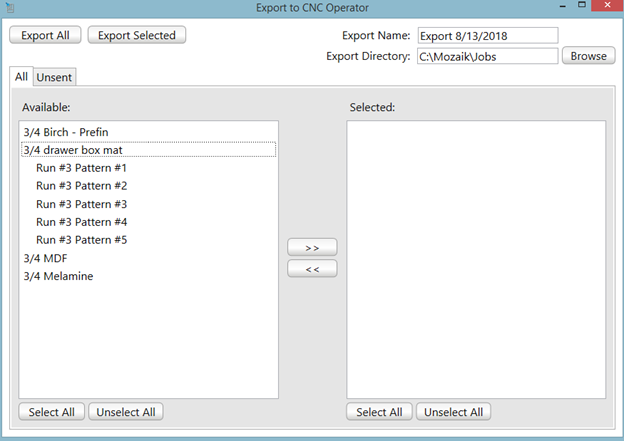Highlight Run #3 Pattern #3
The width and height of the screenshot is (624, 441).
81,204
